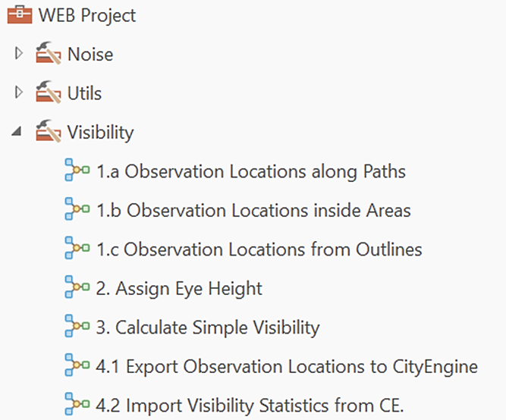The image size is (506, 420).
Task: Click the WEB Project toolbox icon
Action: [x=20, y=14]
